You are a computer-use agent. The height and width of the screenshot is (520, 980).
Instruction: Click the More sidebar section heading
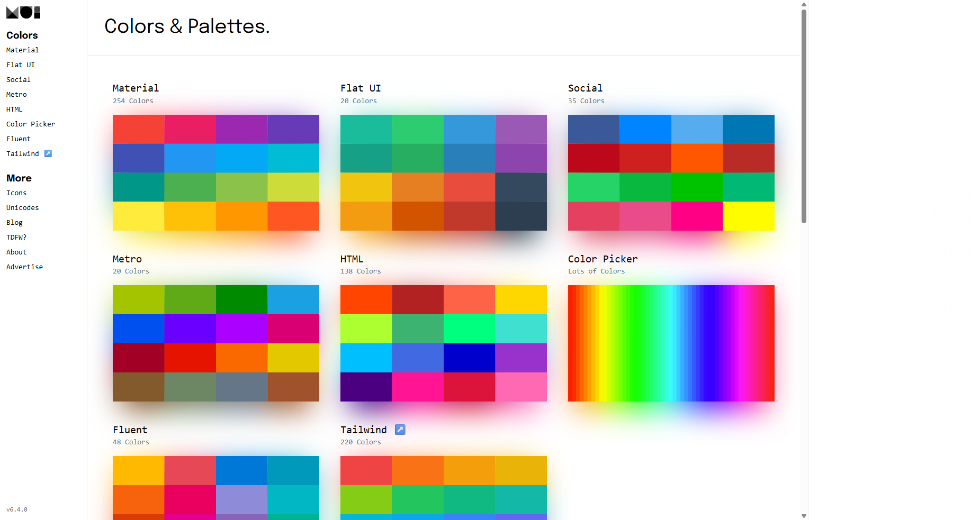[19, 178]
